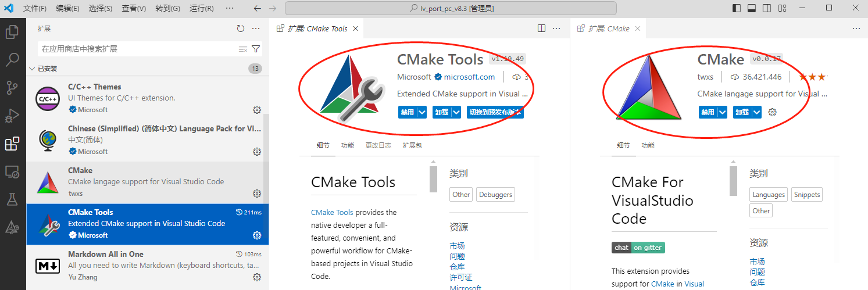Go back with the title bar arrow
Viewport: 868px width, 290px height.
[258, 8]
